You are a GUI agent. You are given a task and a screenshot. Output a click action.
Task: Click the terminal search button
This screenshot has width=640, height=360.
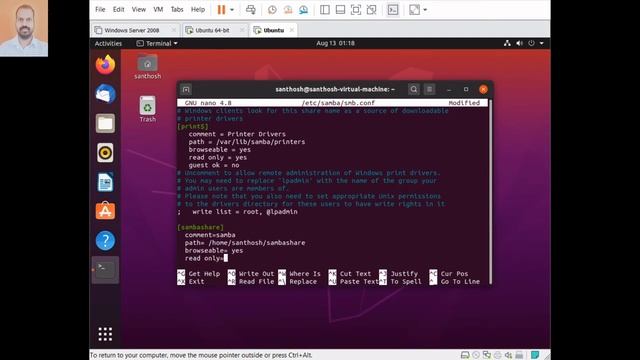pos(413,89)
